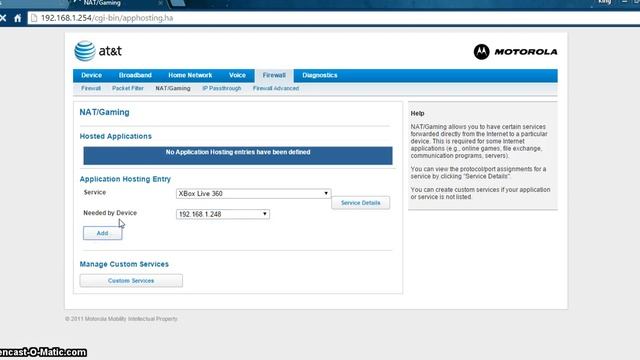Click the 'No Application Hosting entries' banner
This screenshot has width=640, height=360.
click(238, 156)
